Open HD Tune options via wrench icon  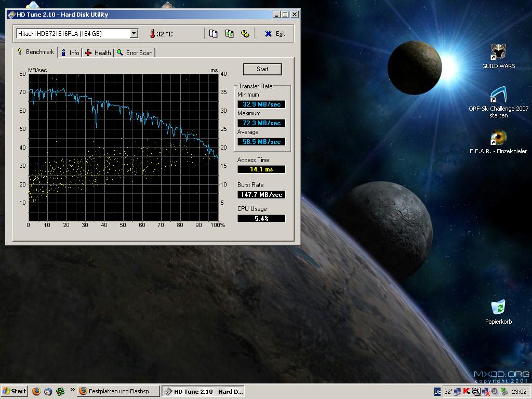(245, 34)
